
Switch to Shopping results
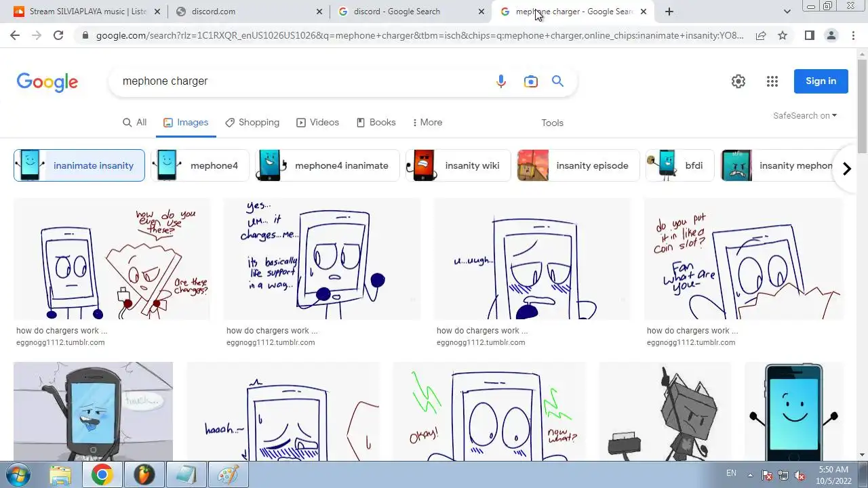pyautogui.click(x=252, y=123)
